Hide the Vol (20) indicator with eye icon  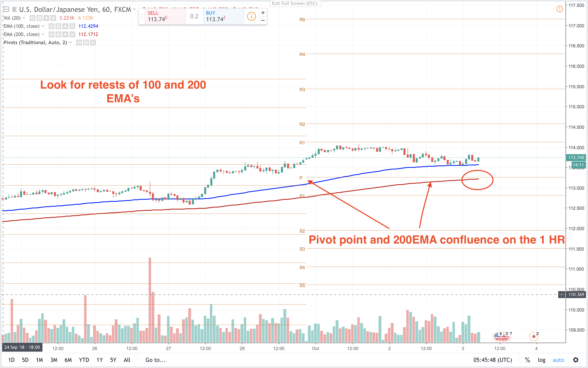(x=32, y=18)
